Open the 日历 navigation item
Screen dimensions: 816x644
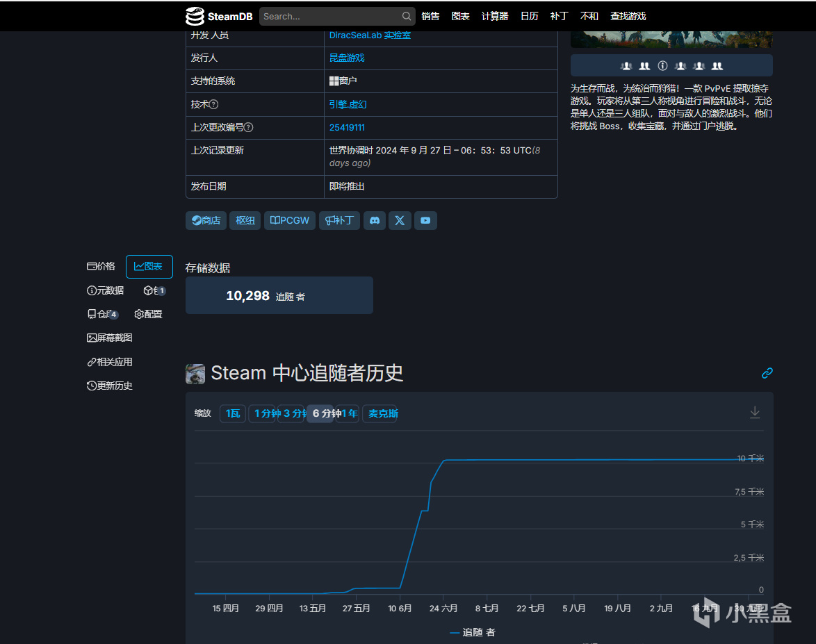529,16
